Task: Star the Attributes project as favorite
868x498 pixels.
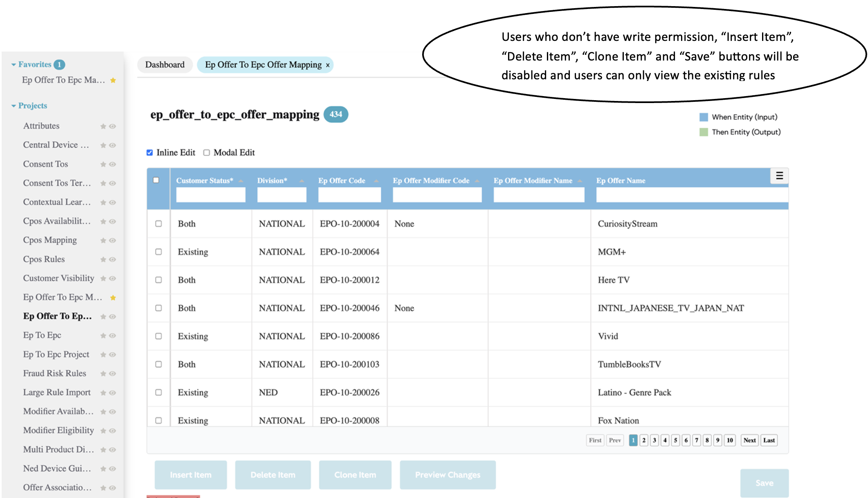Action: tap(103, 126)
